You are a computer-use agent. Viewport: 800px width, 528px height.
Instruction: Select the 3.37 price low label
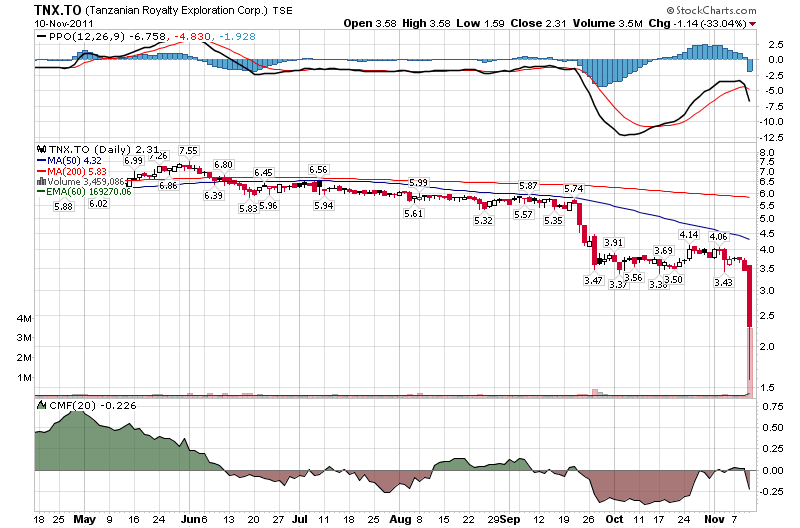pyautogui.click(x=618, y=284)
